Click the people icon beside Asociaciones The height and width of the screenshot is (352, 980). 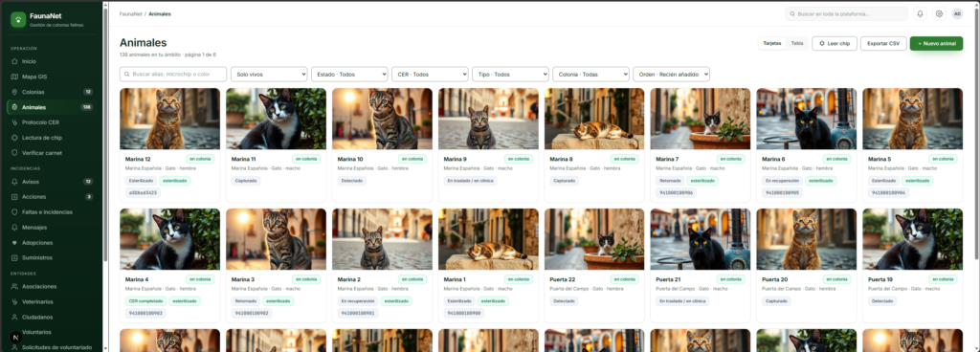click(15, 286)
